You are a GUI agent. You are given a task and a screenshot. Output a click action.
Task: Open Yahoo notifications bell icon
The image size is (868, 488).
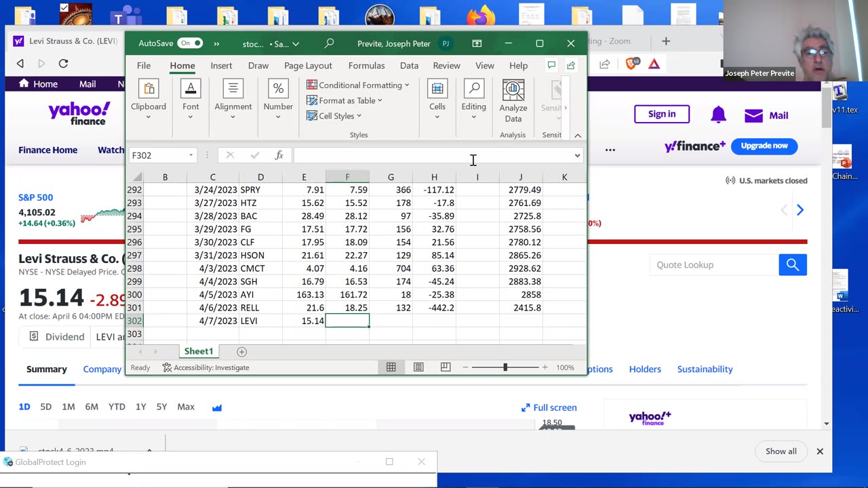pos(718,115)
